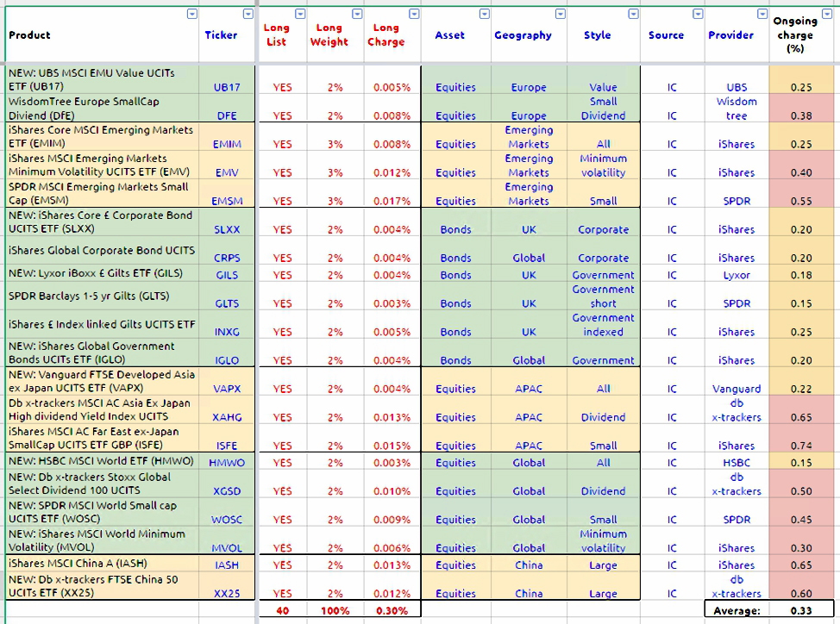Select the 0.18 ongoing charge cell
840x624 pixels.
click(801, 273)
